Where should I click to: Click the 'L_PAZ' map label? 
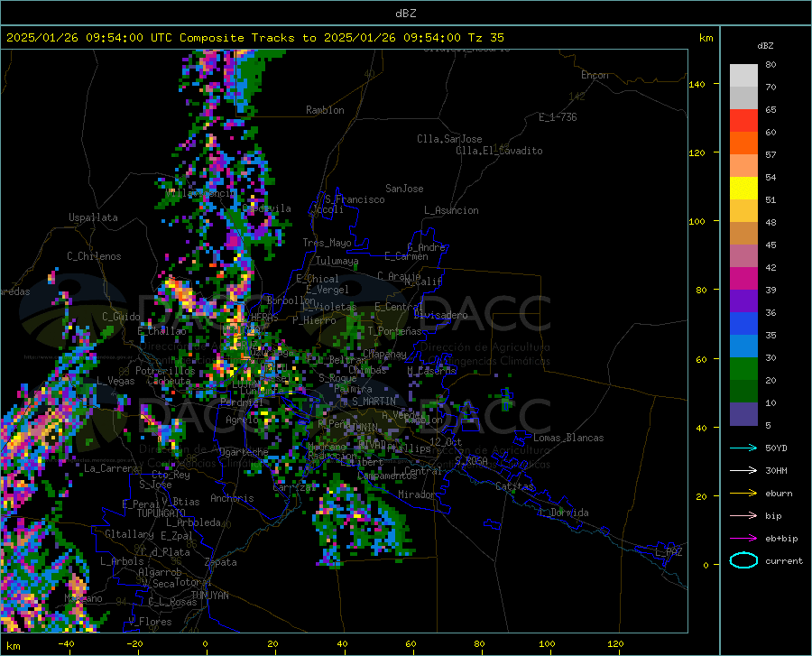[x=669, y=552]
